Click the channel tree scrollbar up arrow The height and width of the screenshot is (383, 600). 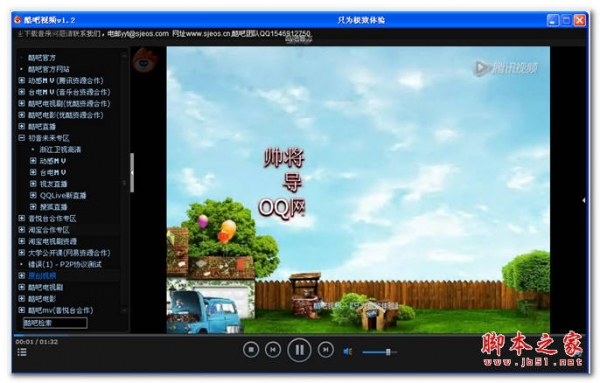click(x=124, y=56)
